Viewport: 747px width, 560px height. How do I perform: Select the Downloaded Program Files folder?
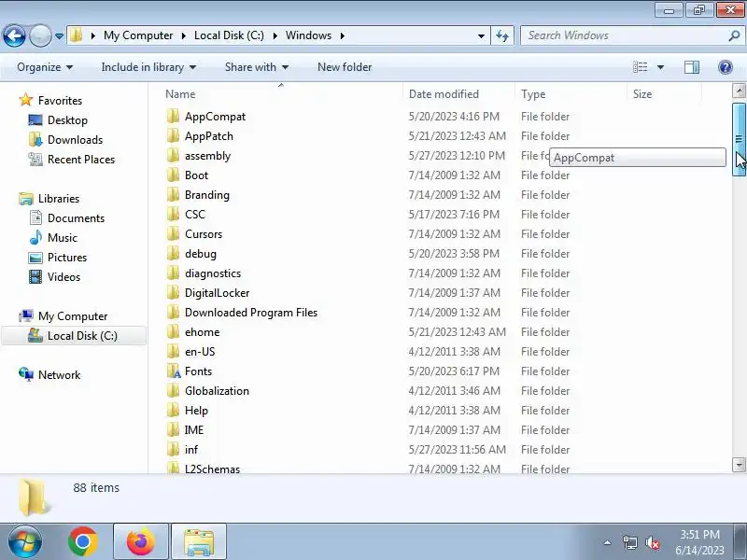click(x=251, y=313)
